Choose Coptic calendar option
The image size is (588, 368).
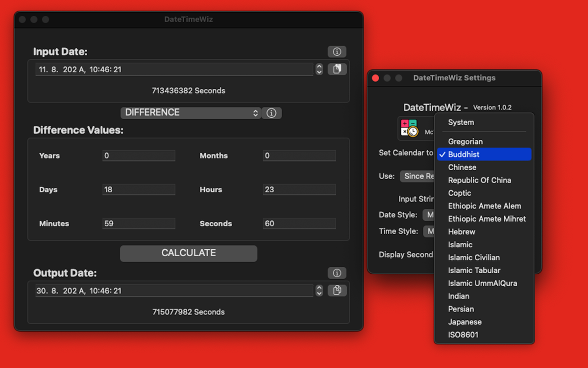click(x=484, y=193)
